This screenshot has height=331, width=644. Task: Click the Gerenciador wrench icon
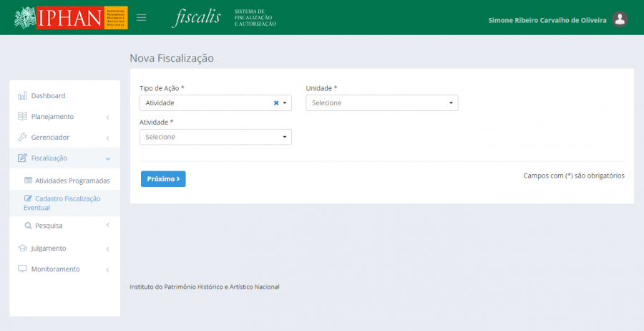point(22,138)
